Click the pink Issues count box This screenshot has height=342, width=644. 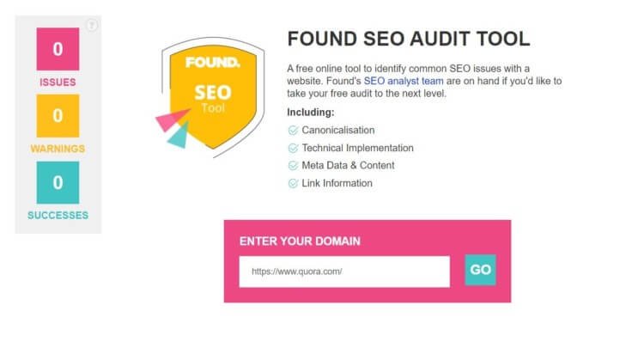pyautogui.click(x=58, y=49)
